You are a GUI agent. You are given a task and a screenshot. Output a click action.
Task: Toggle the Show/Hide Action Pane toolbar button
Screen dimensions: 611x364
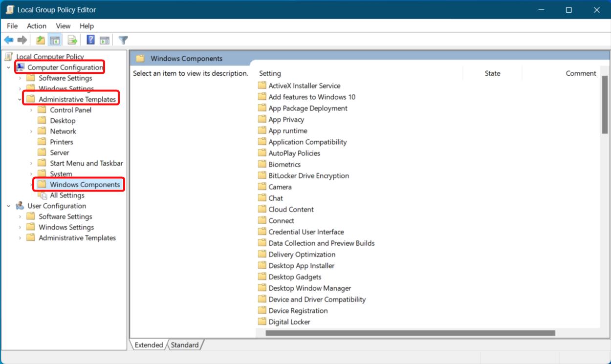click(x=104, y=40)
